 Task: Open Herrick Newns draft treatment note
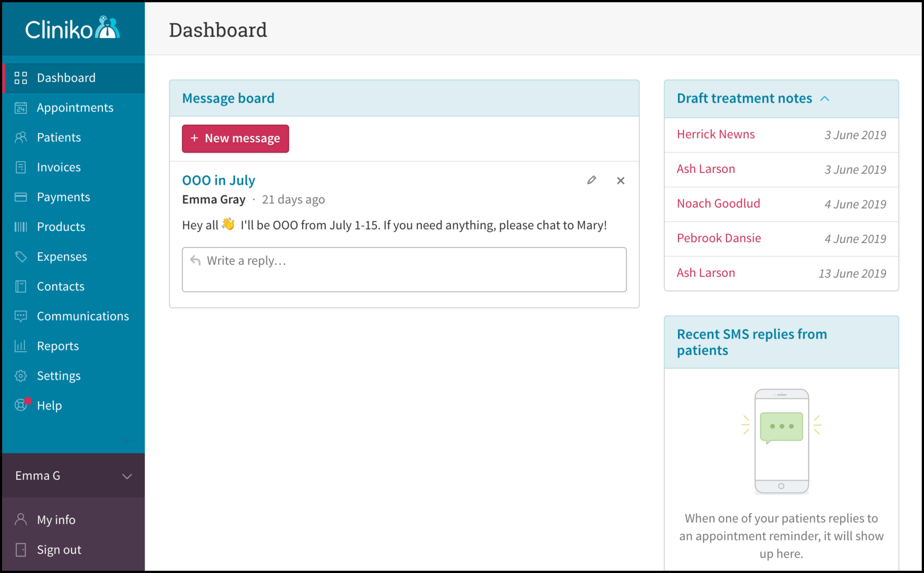[715, 134]
